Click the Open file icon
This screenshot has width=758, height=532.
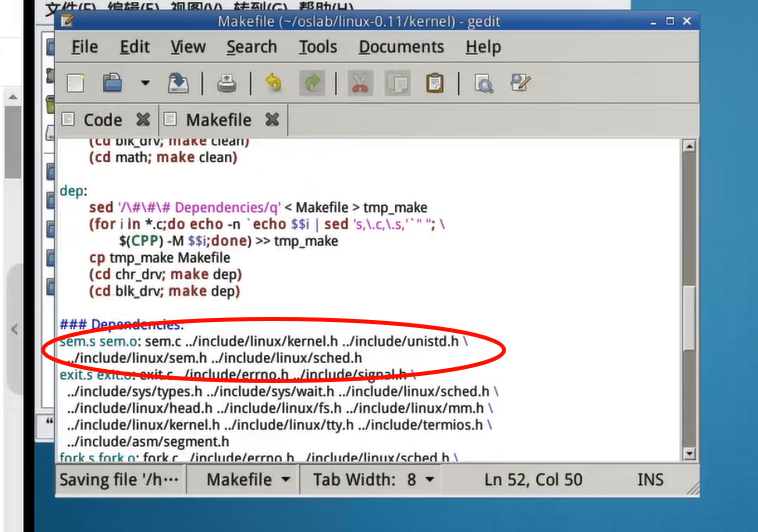[113, 84]
